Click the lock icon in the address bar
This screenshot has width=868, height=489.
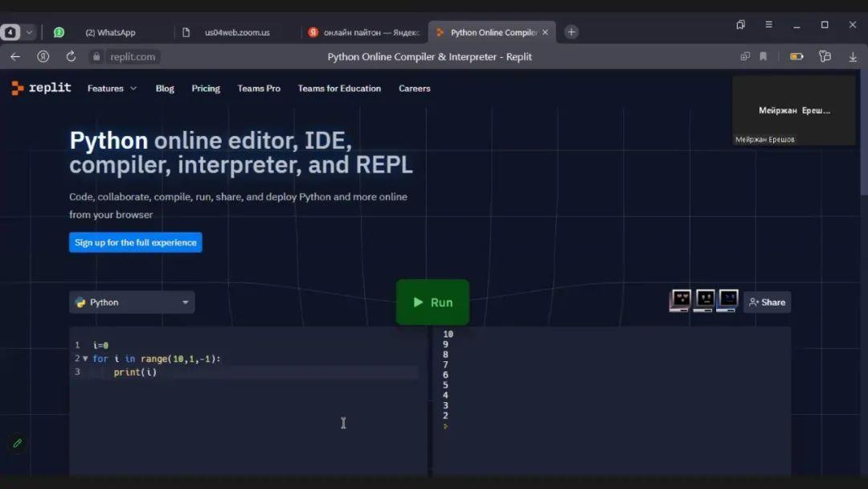click(96, 56)
